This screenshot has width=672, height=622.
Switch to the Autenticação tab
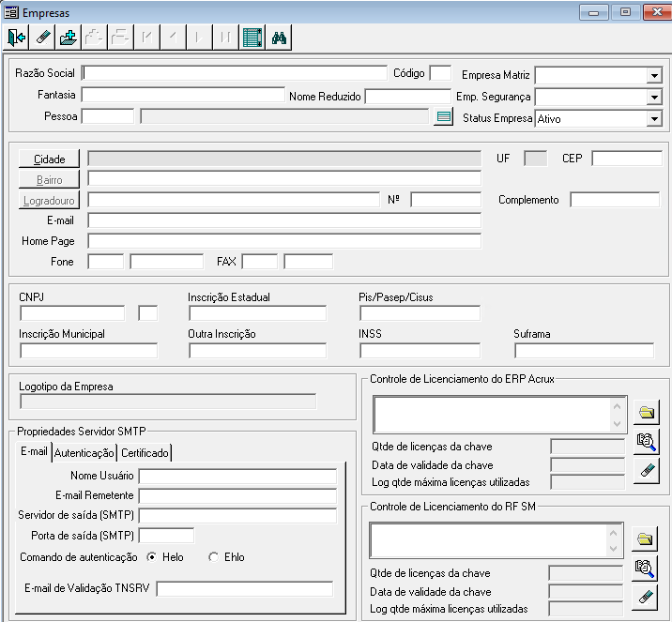tap(84, 453)
